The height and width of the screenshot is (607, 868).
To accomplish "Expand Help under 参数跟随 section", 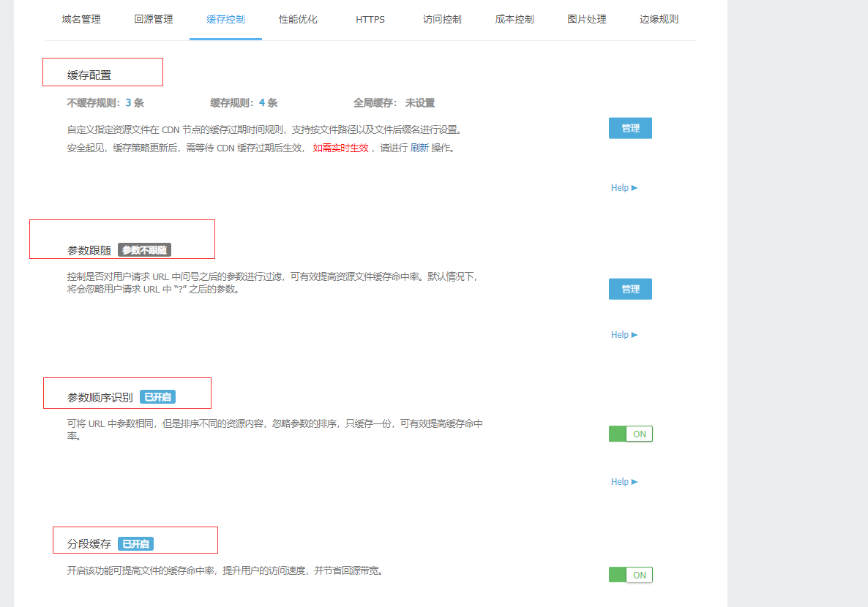I will pyautogui.click(x=624, y=335).
